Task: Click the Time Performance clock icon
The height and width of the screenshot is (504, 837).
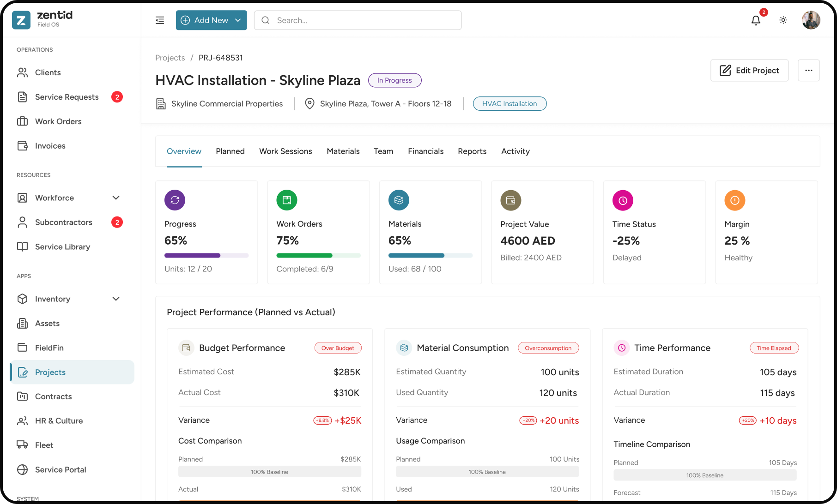Action: tap(622, 348)
